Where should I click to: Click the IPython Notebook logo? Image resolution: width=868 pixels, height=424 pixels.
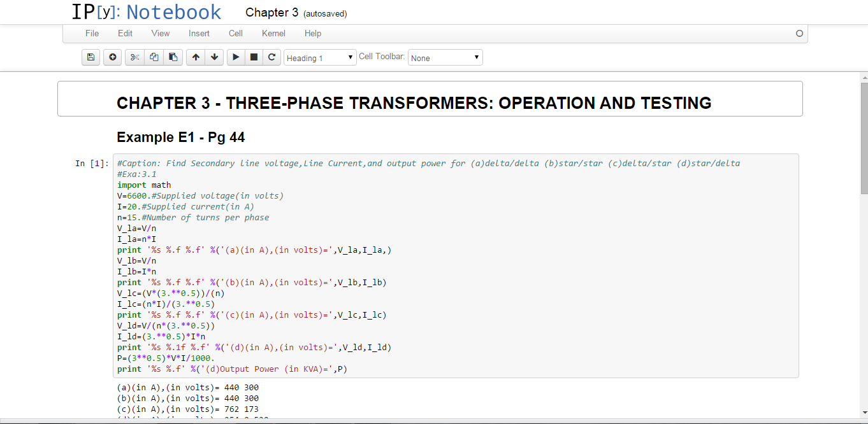[x=146, y=12]
